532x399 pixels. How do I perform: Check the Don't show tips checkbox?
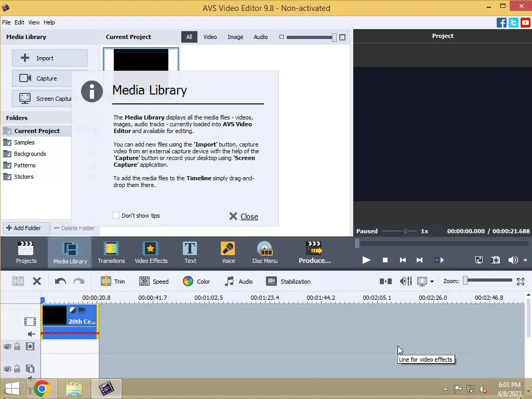[116, 216]
